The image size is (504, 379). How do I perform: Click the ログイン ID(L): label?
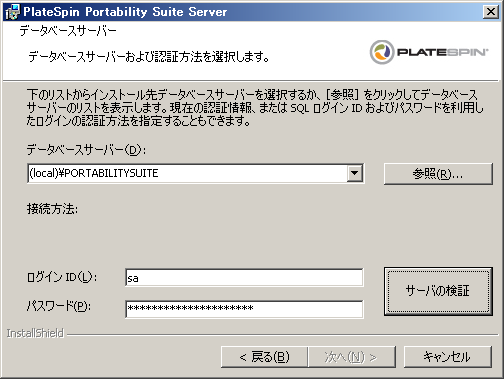(62, 277)
